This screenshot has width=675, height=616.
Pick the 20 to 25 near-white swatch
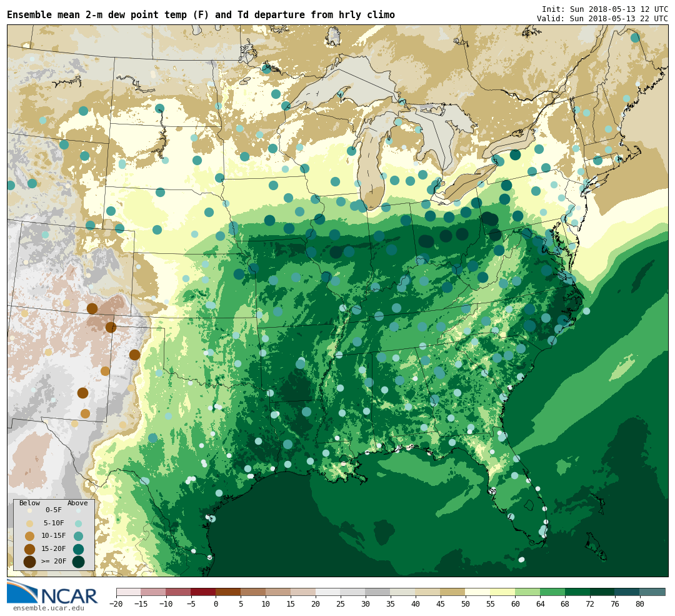pos(329,592)
